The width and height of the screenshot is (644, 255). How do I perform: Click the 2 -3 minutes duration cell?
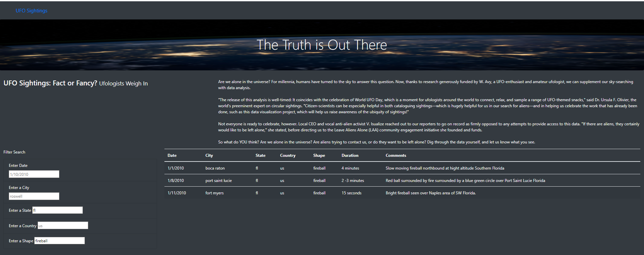point(353,181)
